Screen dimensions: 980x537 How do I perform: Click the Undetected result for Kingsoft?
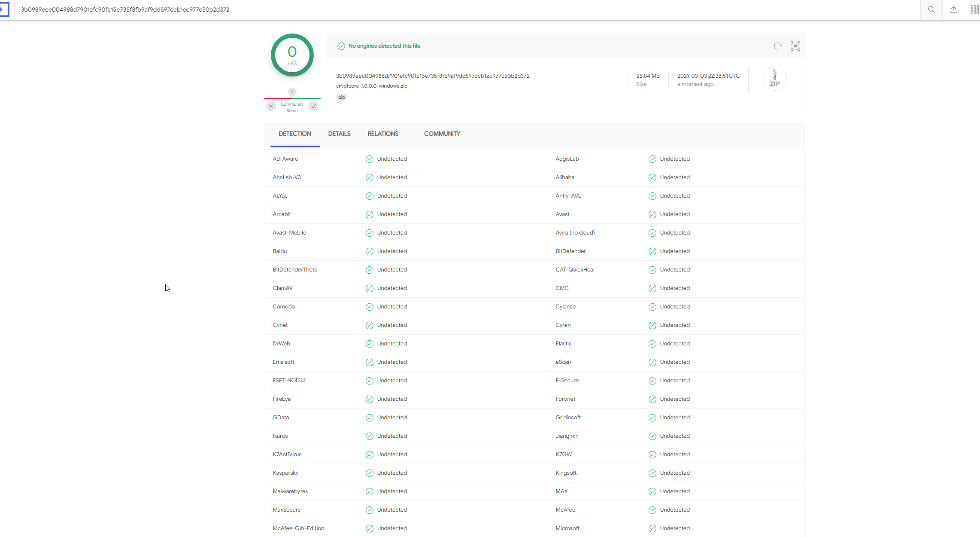pos(675,473)
